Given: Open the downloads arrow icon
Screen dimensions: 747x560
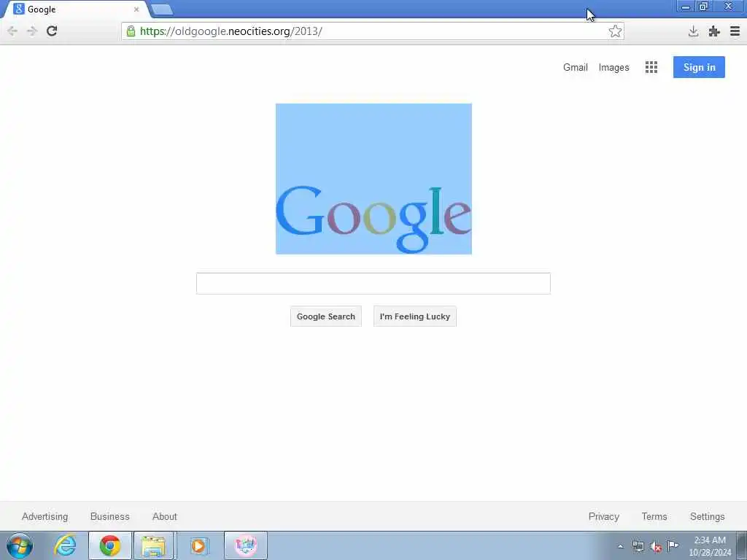Looking at the screenshot, I should click(x=693, y=31).
